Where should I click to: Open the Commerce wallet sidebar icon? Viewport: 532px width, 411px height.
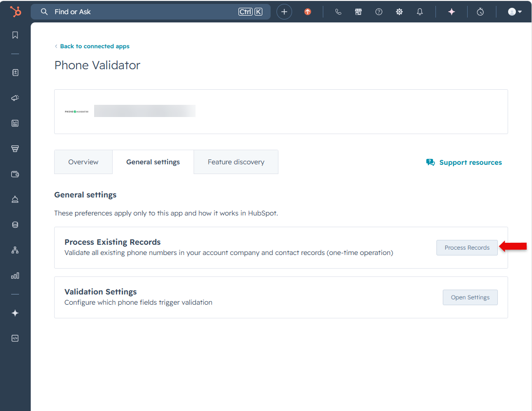point(15,174)
